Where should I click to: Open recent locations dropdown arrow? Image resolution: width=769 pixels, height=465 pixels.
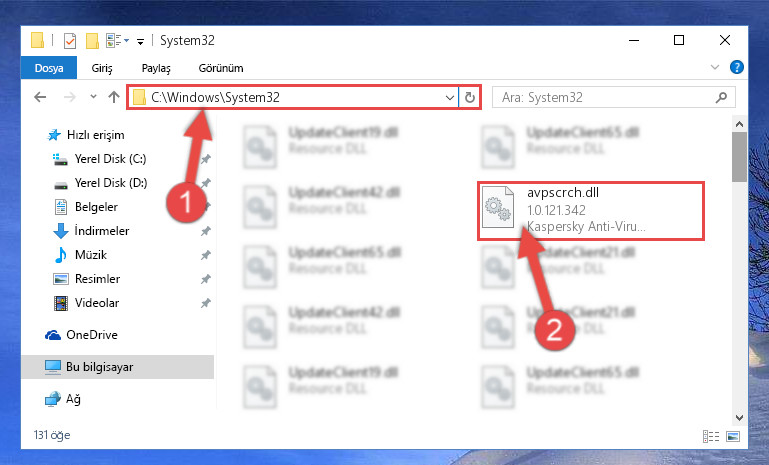93,97
